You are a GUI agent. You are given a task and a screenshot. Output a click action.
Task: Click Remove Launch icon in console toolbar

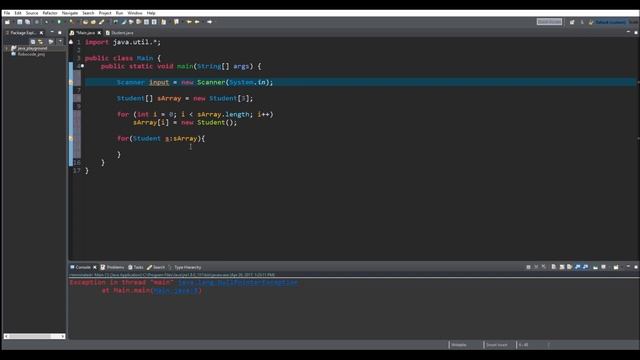tap(536, 267)
